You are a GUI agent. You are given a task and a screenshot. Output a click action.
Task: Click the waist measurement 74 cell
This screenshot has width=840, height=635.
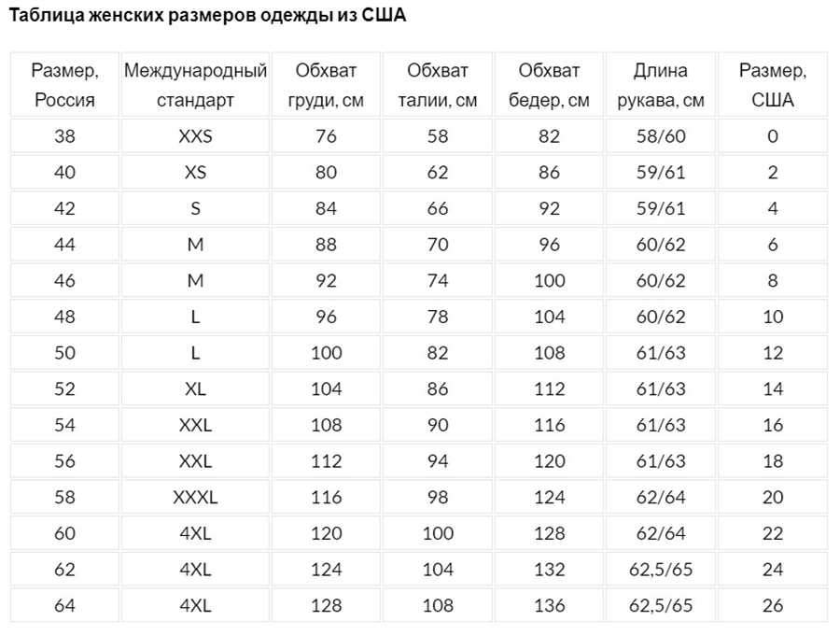tap(438, 281)
